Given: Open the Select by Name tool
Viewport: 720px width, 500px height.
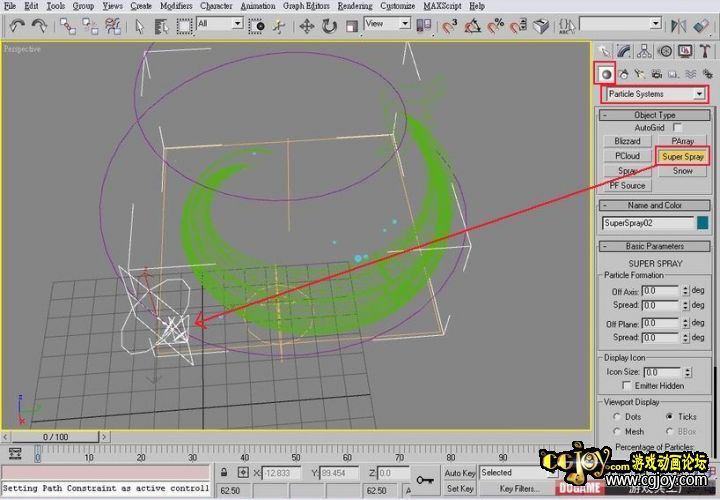Looking at the screenshot, I should click(161, 26).
